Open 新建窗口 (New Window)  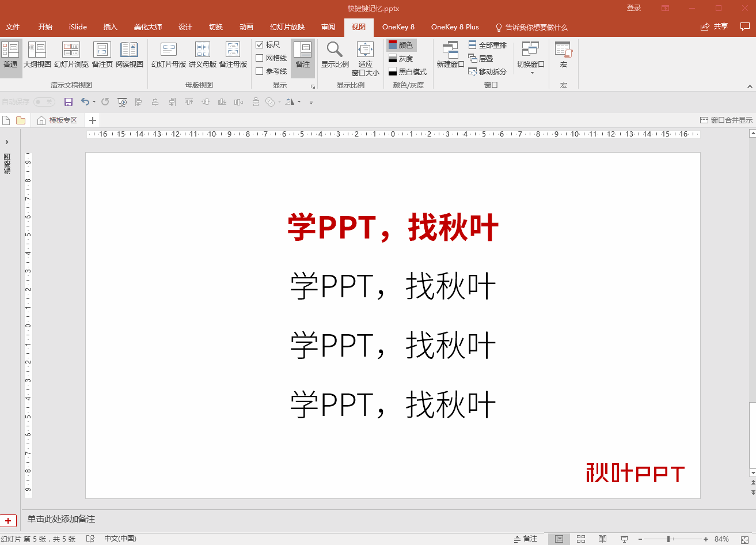point(450,55)
